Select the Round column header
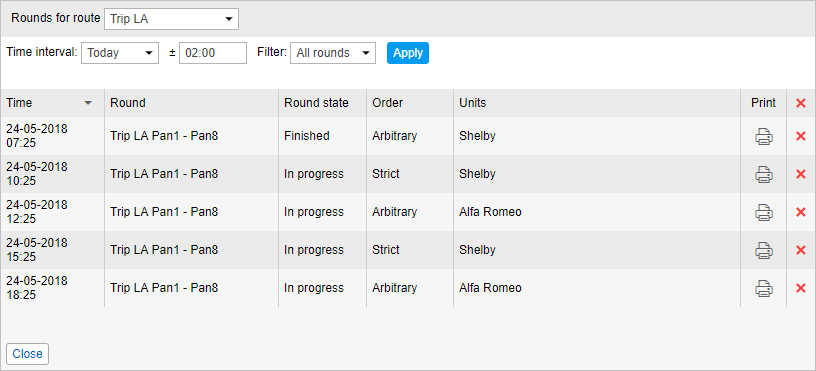The height and width of the screenshot is (371, 816). (192, 103)
